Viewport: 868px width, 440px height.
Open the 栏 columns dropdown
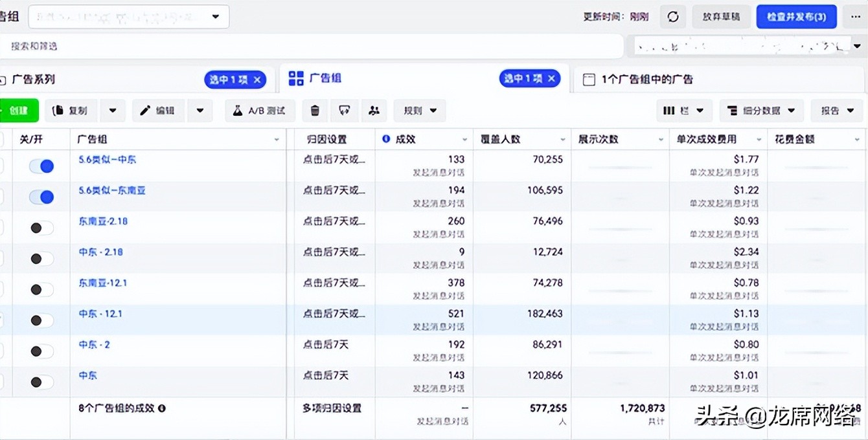[684, 111]
